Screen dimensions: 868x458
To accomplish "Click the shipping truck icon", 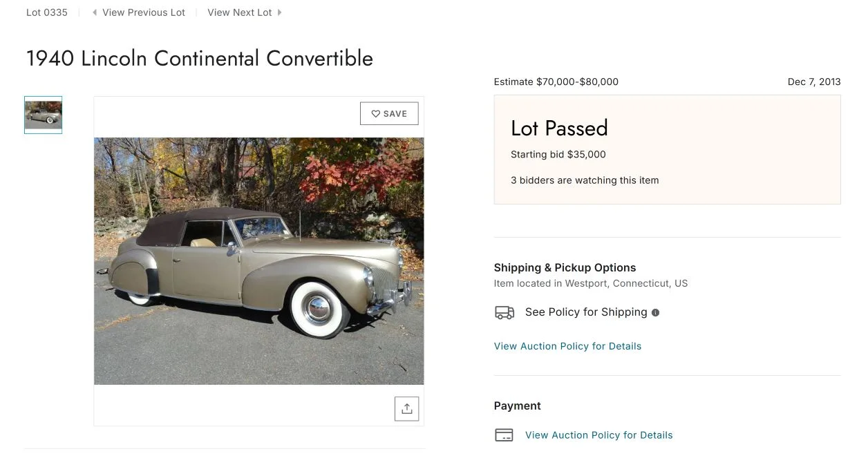I will point(504,312).
